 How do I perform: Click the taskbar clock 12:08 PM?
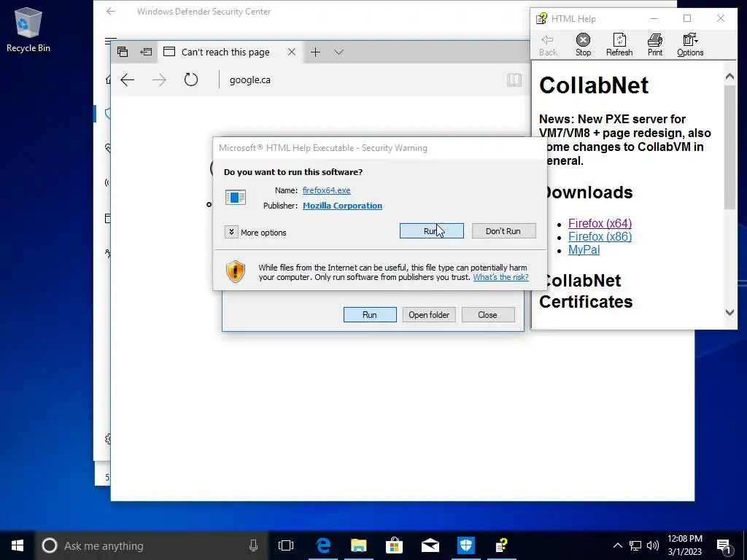pos(684,545)
